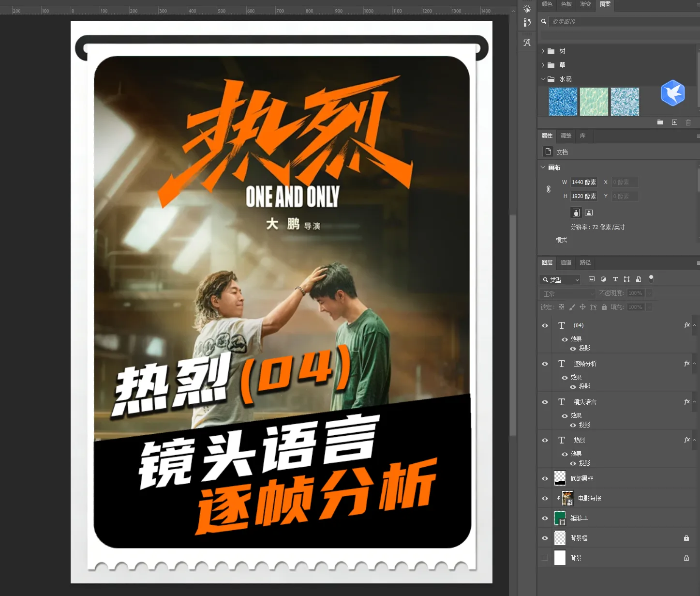The image size is (700, 596).
Task: Open the Learn panel cursor-spark icon
Action: (527, 9)
